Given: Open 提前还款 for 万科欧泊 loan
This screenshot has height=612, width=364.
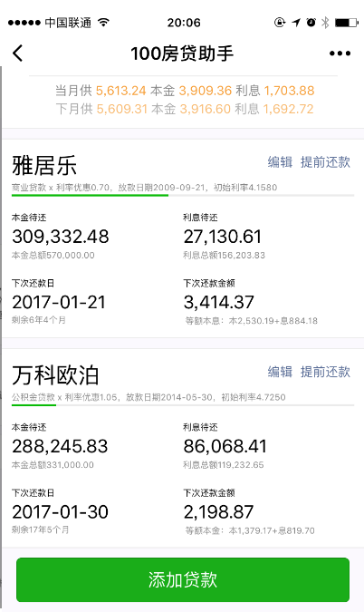Looking at the screenshot, I should [325, 372].
